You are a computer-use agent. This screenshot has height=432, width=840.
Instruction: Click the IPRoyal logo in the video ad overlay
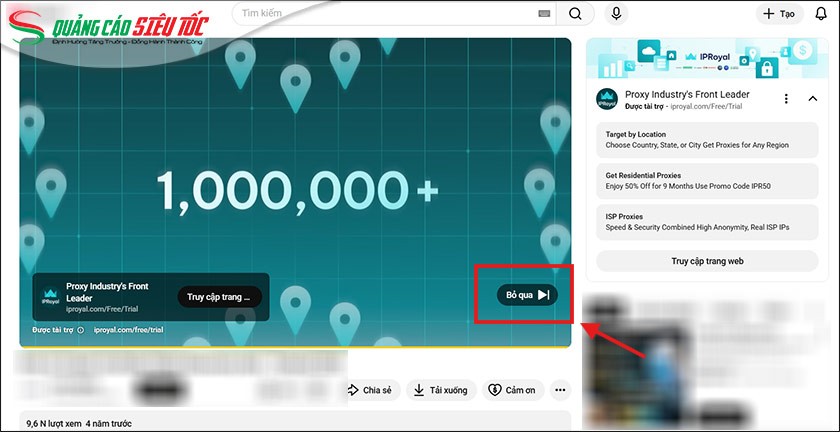50,296
